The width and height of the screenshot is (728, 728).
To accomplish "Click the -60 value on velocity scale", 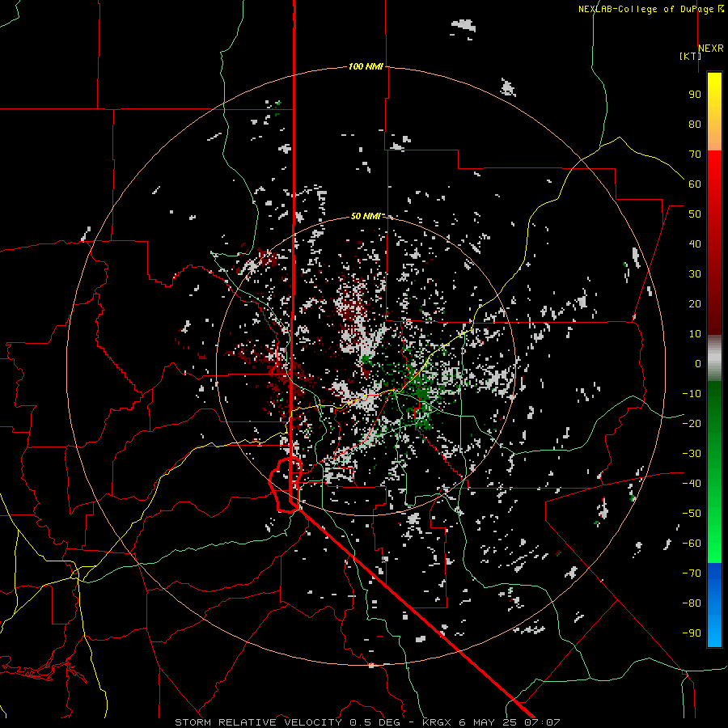I will 692,544.
